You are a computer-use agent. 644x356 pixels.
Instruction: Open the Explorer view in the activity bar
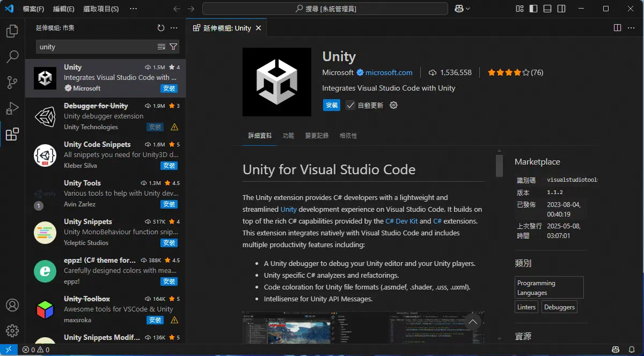[12, 31]
